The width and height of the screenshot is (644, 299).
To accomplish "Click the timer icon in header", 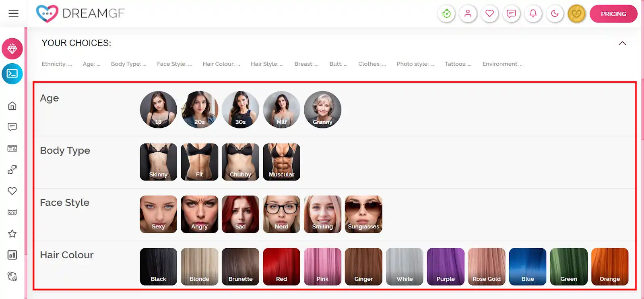I will click(x=446, y=14).
